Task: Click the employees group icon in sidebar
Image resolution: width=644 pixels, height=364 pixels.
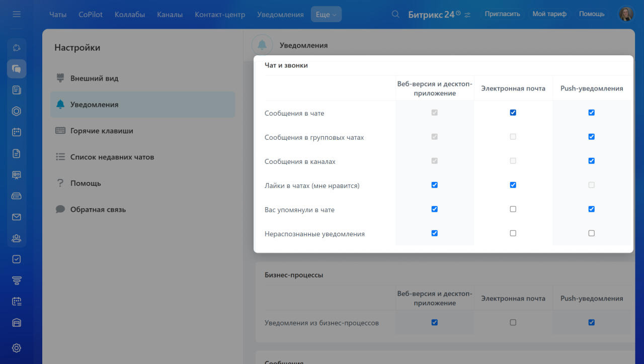Action: click(x=17, y=238)
